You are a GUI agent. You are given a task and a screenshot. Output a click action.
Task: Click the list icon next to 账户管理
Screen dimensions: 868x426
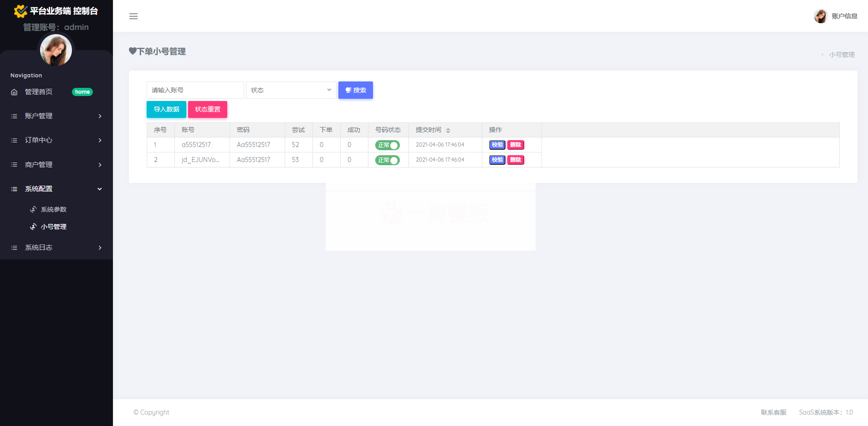(14, 116)
